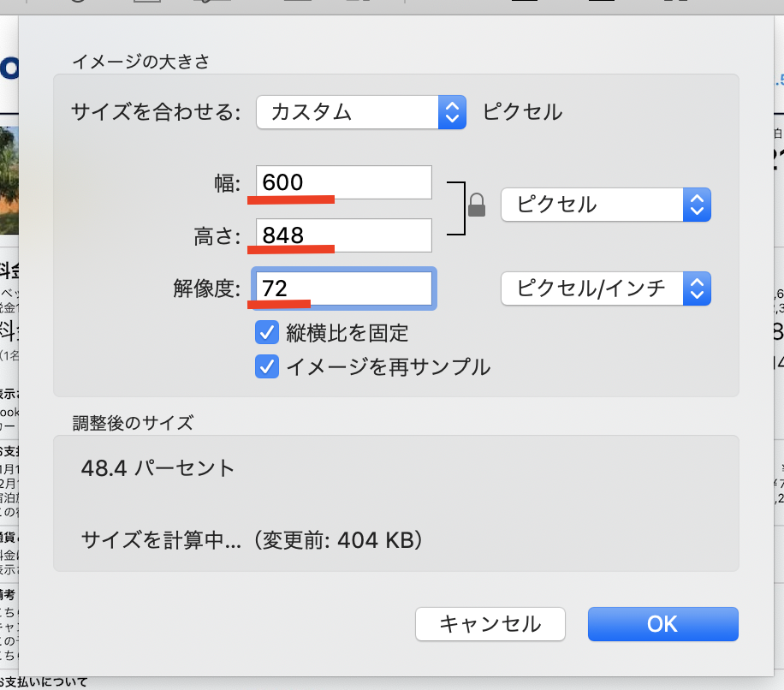The height and width of the screenshot is (690, 784).
Task: Confirm the resize with the OK button
Action: [662, 624]
